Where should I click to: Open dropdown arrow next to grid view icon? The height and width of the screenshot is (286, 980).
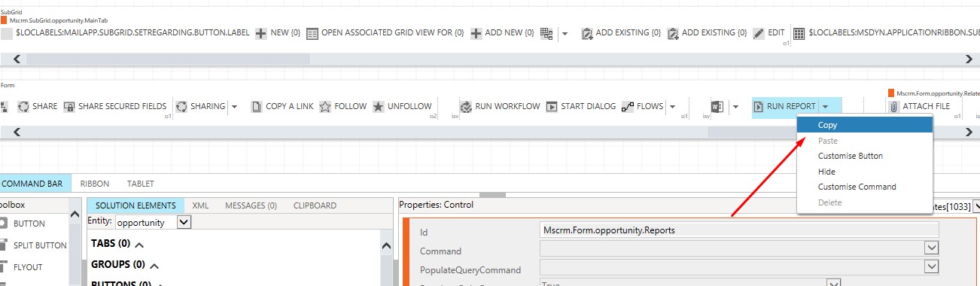point(565,34)
